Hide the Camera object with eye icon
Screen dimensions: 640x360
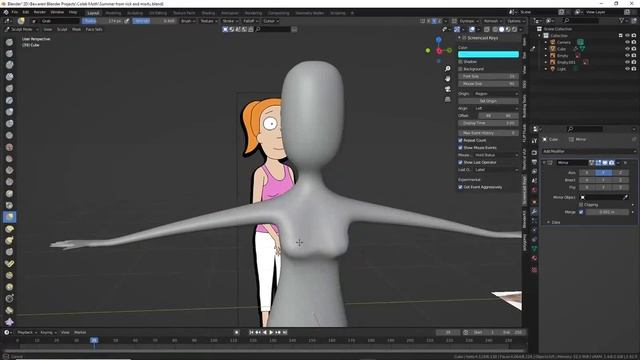pyautogui.click(x=627, y=42)
